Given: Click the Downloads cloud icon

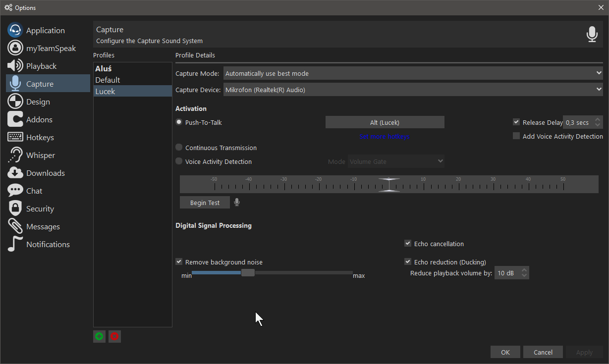Looking at the screenshot, I should 15,173.
